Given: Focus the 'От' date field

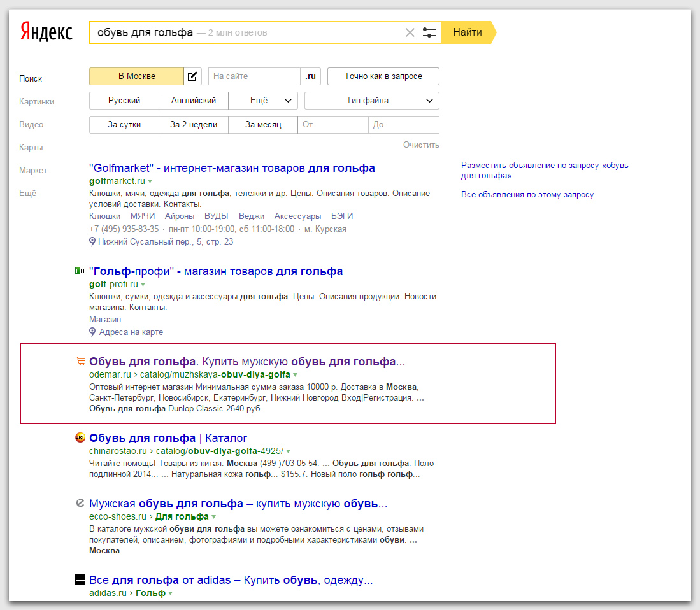Looking at the screenshot, I should 333,125.
